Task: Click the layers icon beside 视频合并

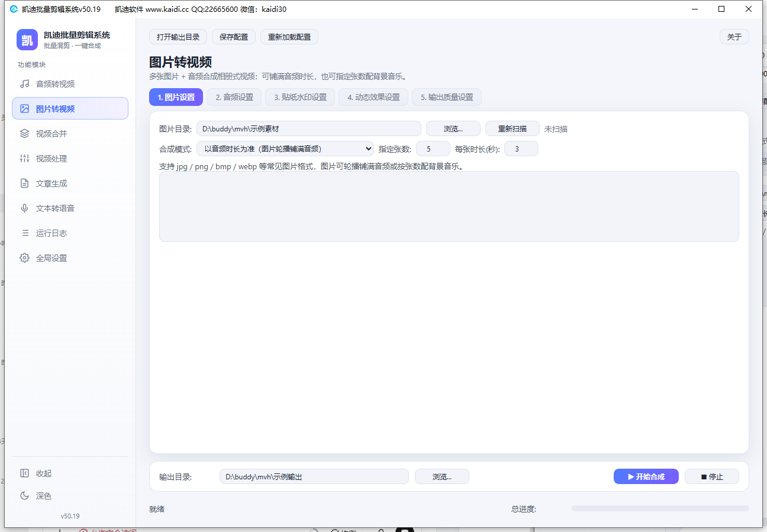Action: (x=25, y=134)
